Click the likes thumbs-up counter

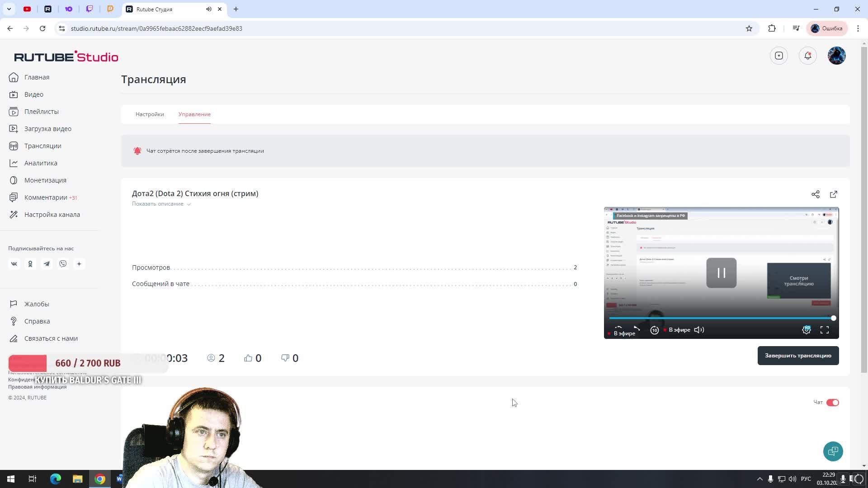click(253, 358)
